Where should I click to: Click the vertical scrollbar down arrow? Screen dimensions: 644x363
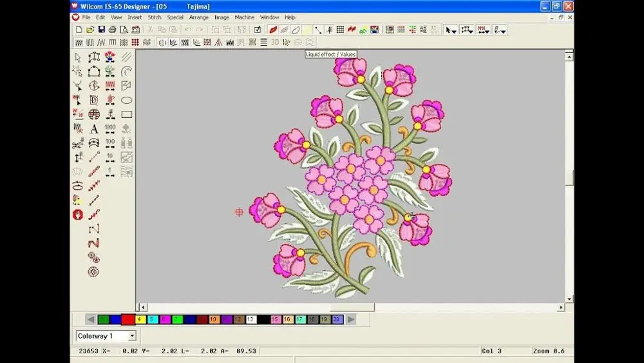click(x=569, y=299)
